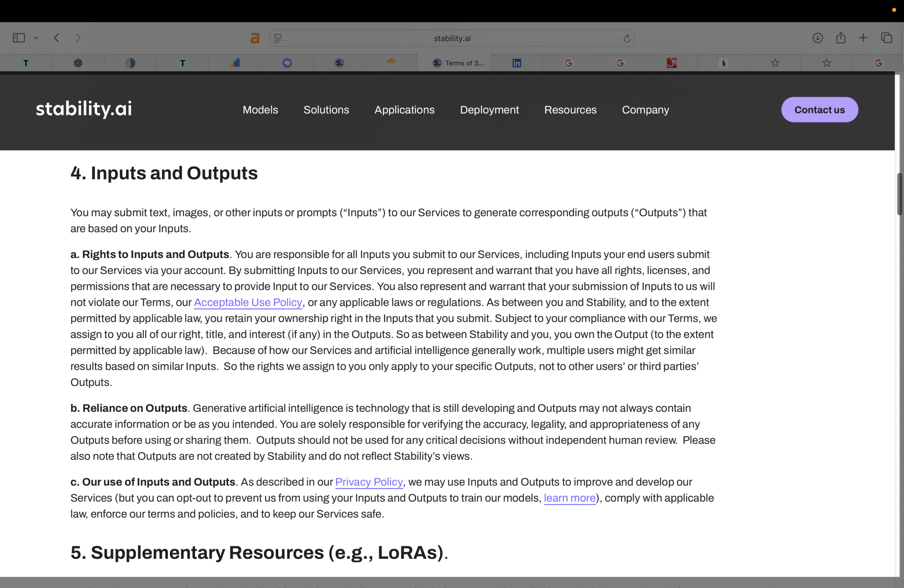The height and width of the screenshot is (588, 904).
Task: Show the tab overview
Action: [x=887, y=38]
